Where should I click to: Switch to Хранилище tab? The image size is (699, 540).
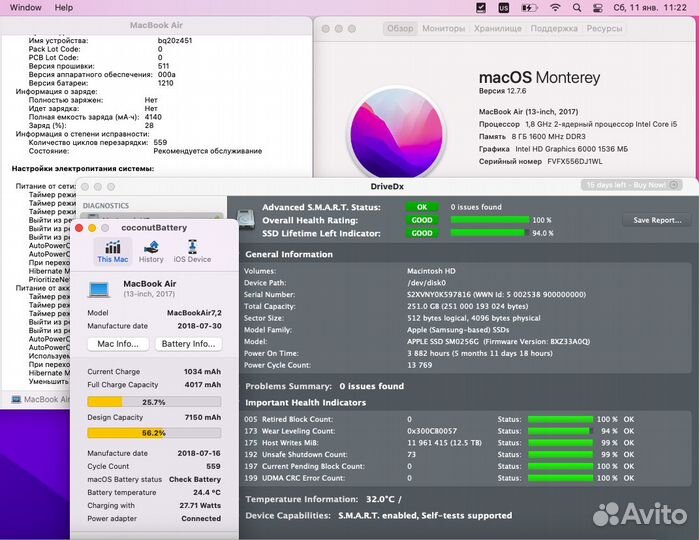tap(498, 28)
